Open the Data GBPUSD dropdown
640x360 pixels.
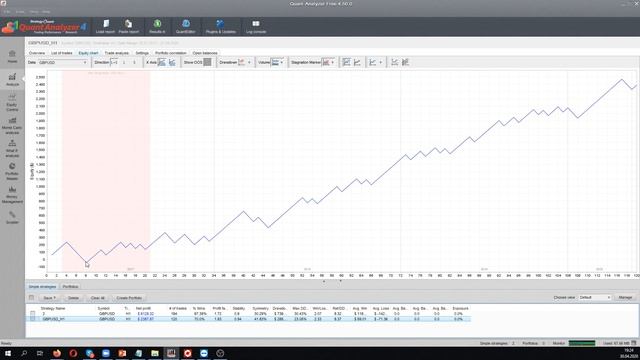(63, 62)
